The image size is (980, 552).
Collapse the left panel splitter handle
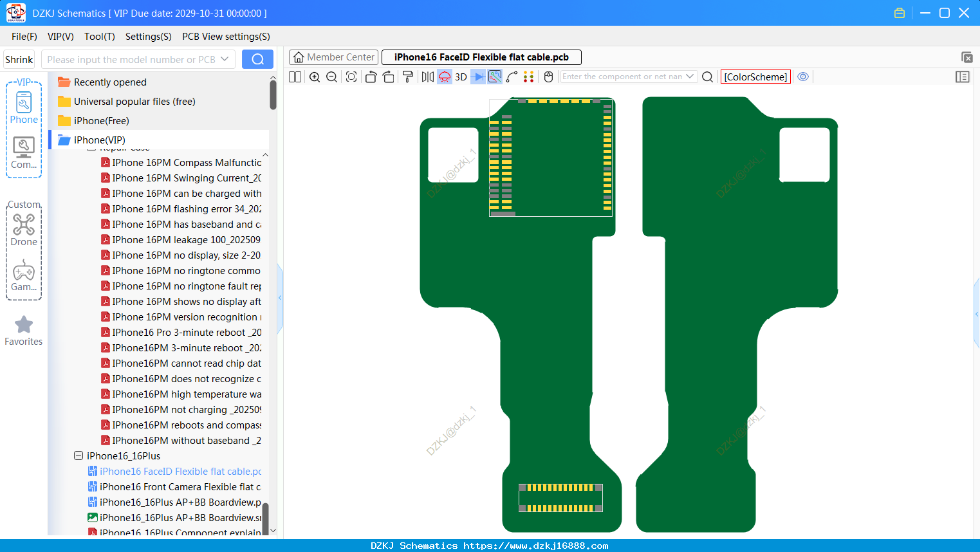(x=280, y=298)
